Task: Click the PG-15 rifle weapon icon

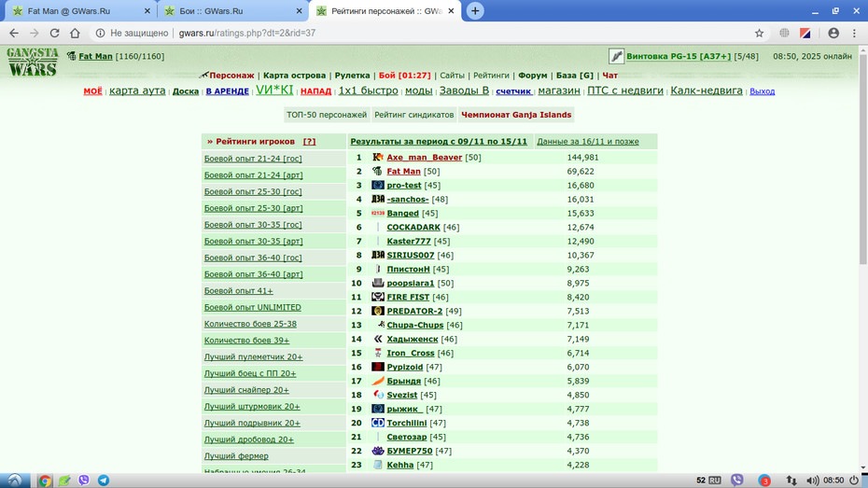Action: coord(616,56)
